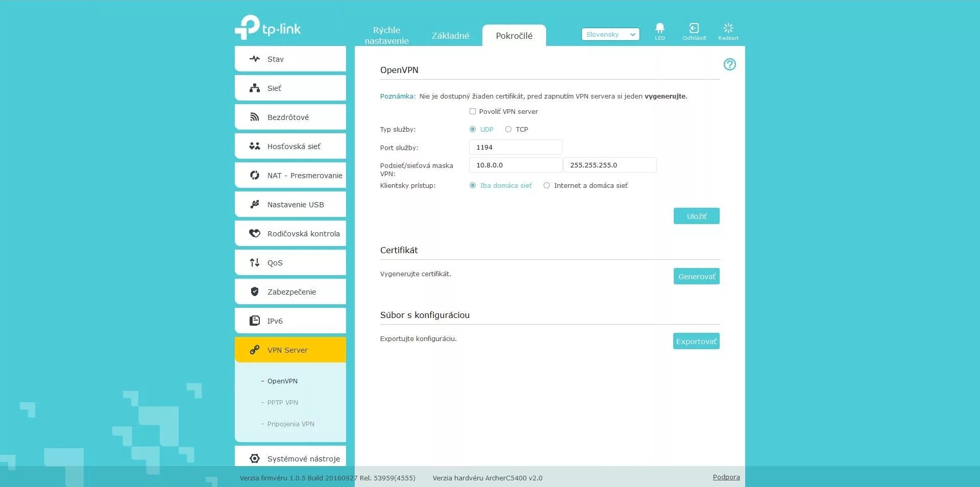The height and width of the screenshot is (487, 980).
Task: Click the VPN Server link icon
Action: point(255,350)
